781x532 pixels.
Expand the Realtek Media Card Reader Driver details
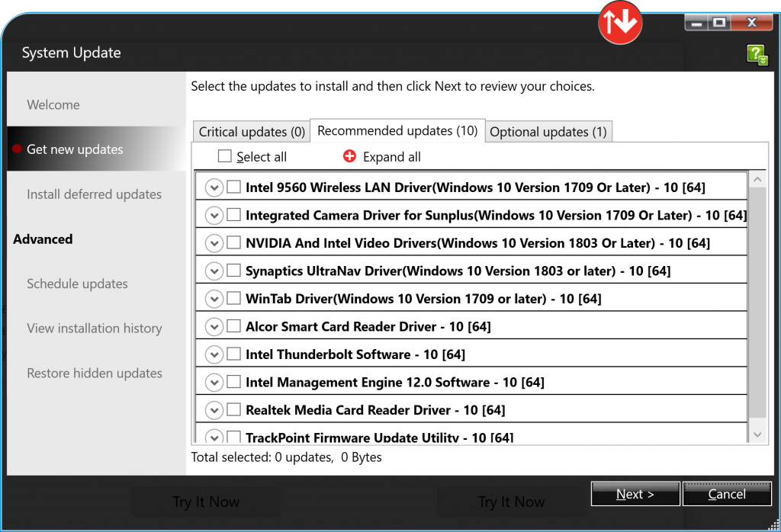pos(214,411)
